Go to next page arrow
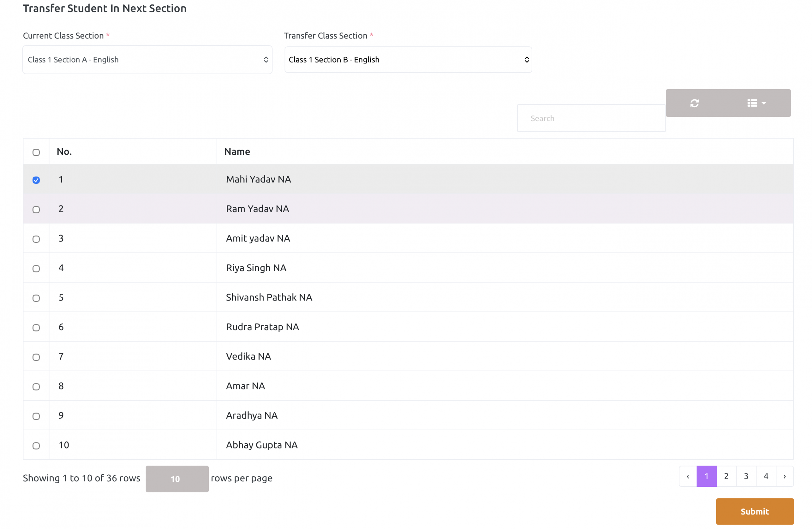812x529 pixels. point(784,476)
